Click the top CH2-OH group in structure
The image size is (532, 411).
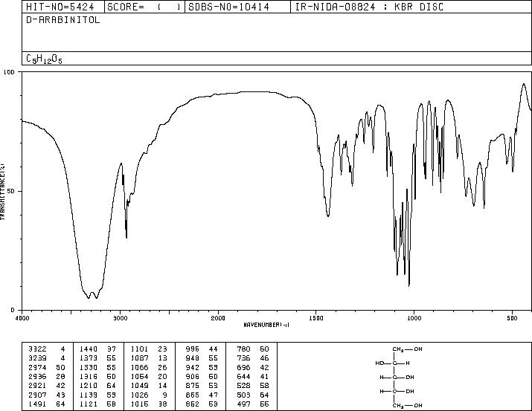pos(408,349)
